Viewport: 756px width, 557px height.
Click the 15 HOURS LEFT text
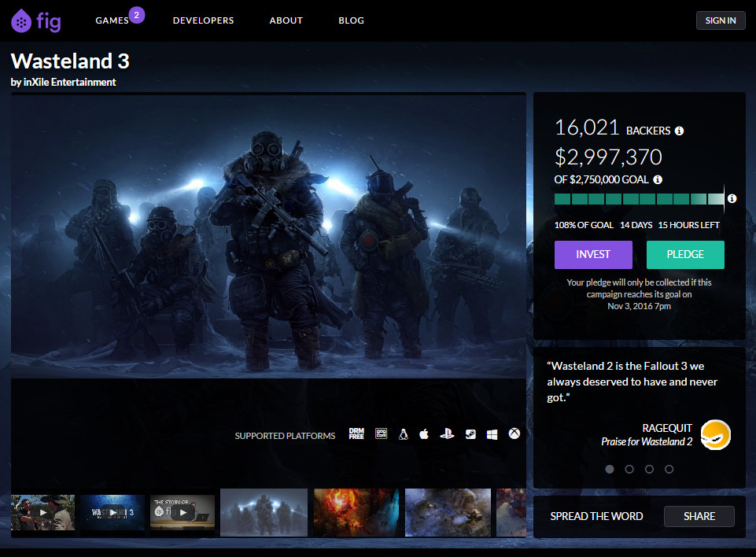688,225
